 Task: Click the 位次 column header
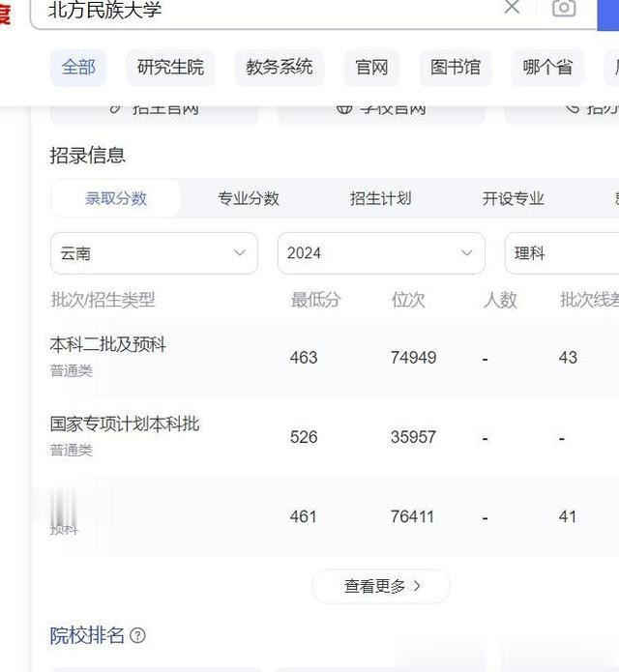[x=407, y=300]
